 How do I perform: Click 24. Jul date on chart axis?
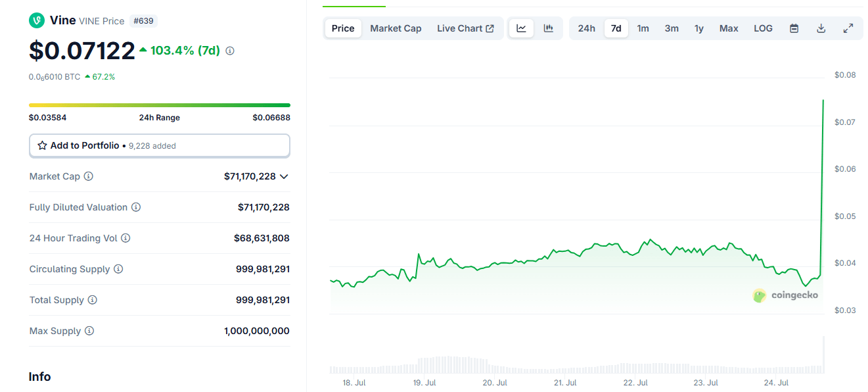[x=777, y=383]
